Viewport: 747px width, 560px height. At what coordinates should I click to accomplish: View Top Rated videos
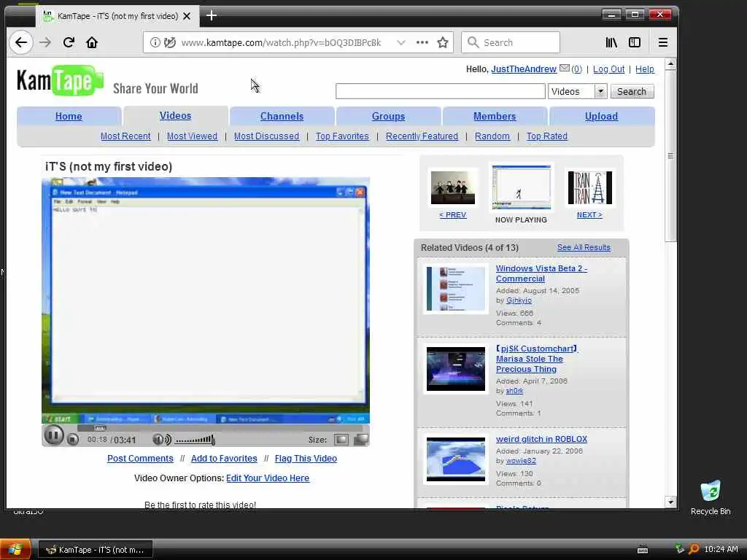click(x=547, y=136)
